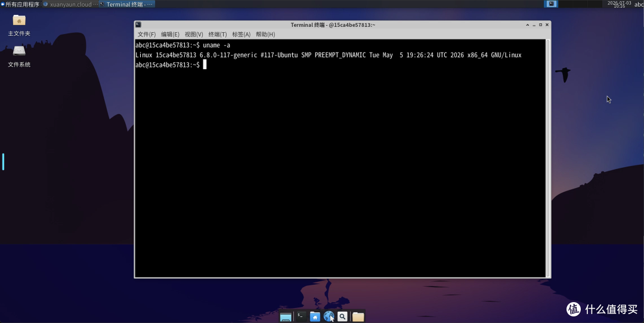Image resolution: width=644 pixels, height=323 pixels.
Task: Launch the web browser globe icon in dock
Action: coord(329,316)
